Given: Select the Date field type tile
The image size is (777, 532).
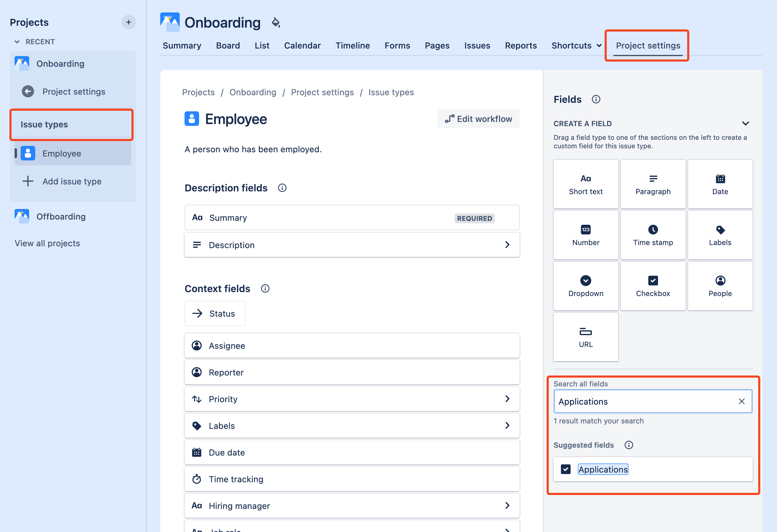Looking at the screenshot, I should [720, 184].
